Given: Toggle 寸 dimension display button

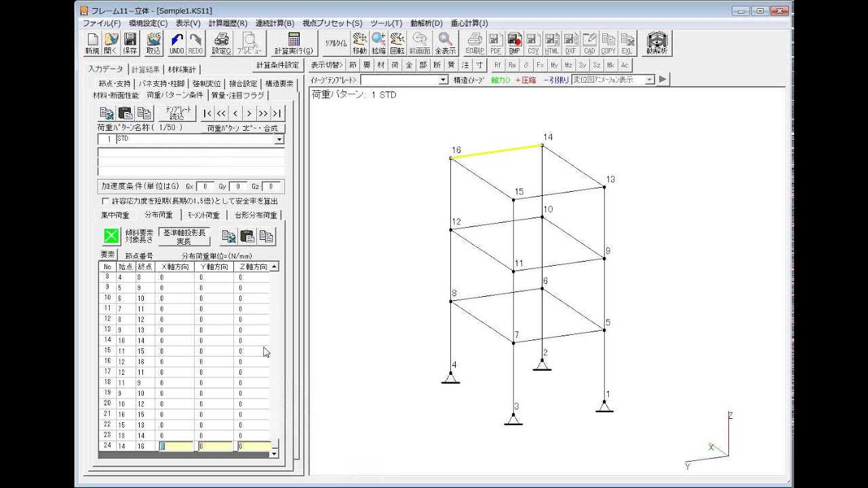Looking at the screenshot, I should tap(479, 65).
